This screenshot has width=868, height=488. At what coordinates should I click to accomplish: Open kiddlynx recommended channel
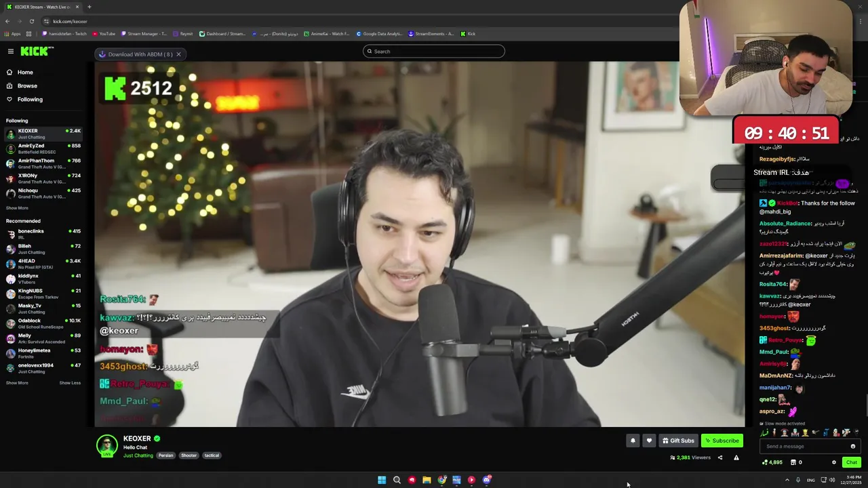[x=43, y=279]
